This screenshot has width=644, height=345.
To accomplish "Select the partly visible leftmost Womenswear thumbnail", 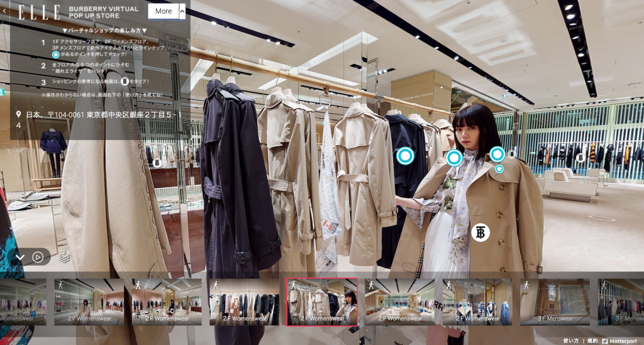I will (23, 302).
